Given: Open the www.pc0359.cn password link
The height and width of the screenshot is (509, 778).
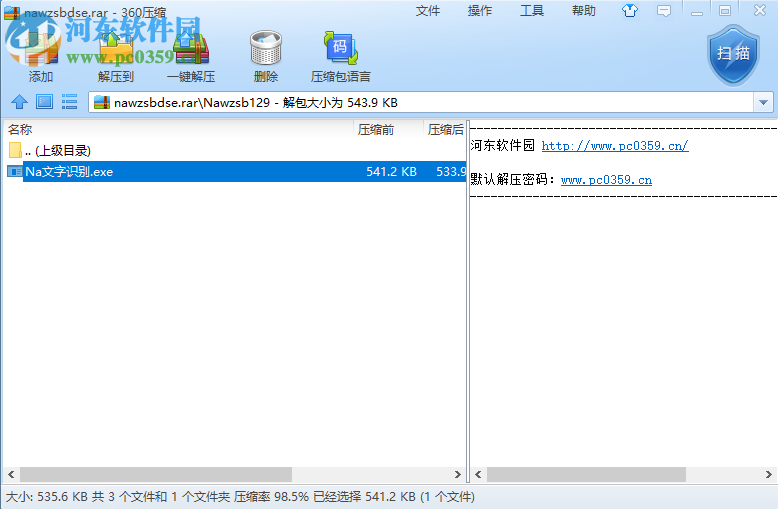Looking at the screenshot, I should click(606, 180).
